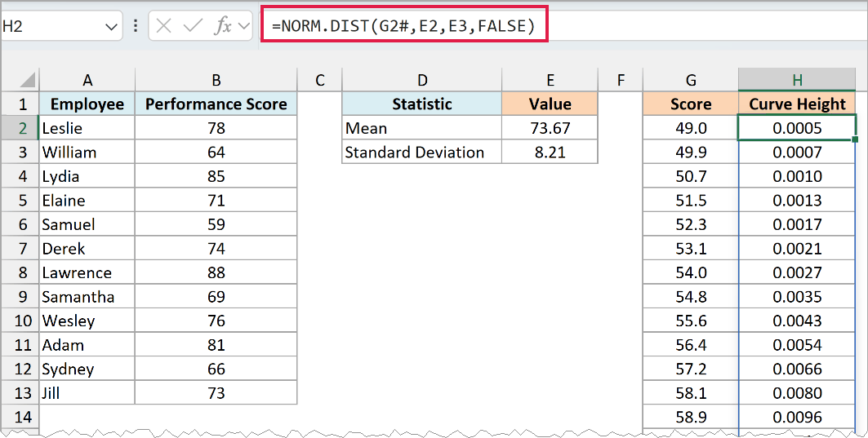Click the fill handle on cell H2

click(855, 139)
